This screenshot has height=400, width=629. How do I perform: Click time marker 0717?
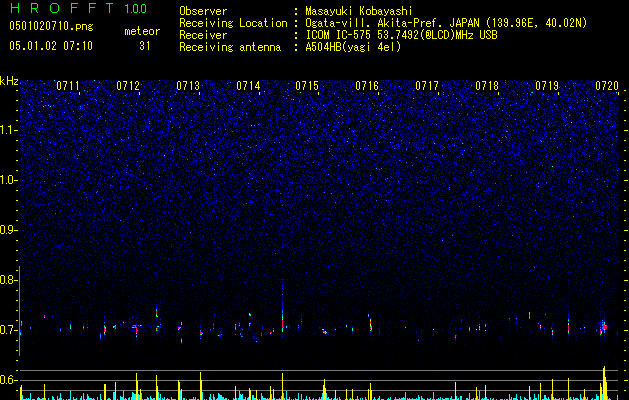427,86
